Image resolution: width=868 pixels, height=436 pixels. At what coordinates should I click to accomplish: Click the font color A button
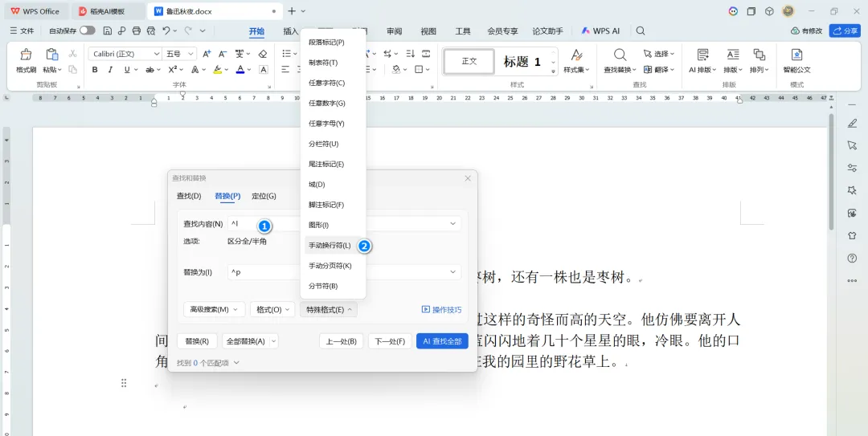click(240, 70)
